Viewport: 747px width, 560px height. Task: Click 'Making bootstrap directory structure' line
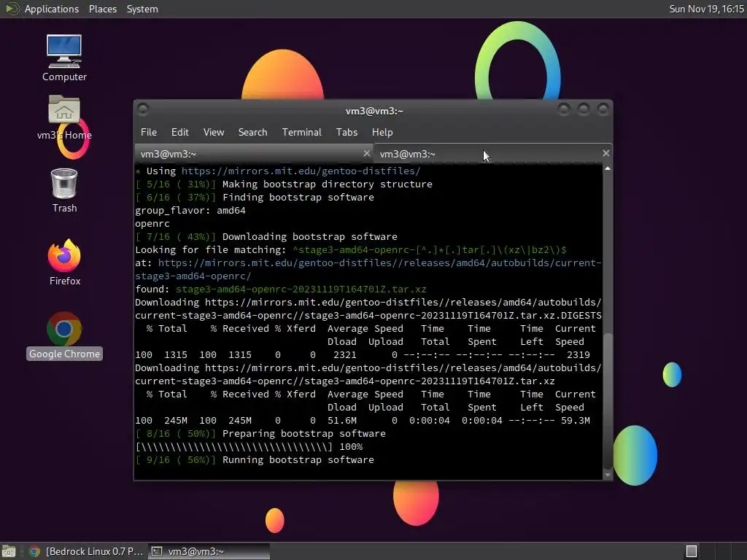pos(284,184)
